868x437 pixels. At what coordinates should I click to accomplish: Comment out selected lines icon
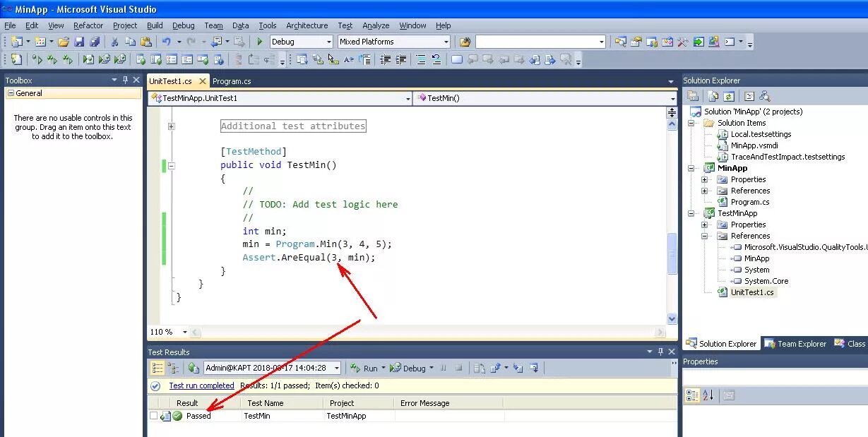(x=421, y=60)
